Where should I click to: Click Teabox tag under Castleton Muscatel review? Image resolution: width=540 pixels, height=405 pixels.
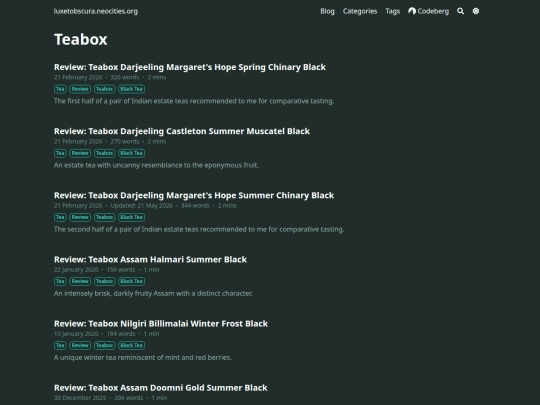click(104, 153)
